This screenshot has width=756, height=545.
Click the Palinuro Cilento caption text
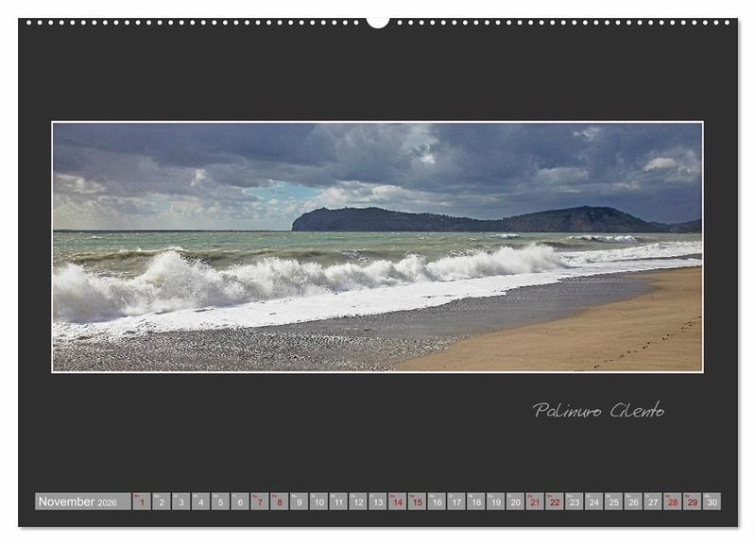click(x=598, y=410)
